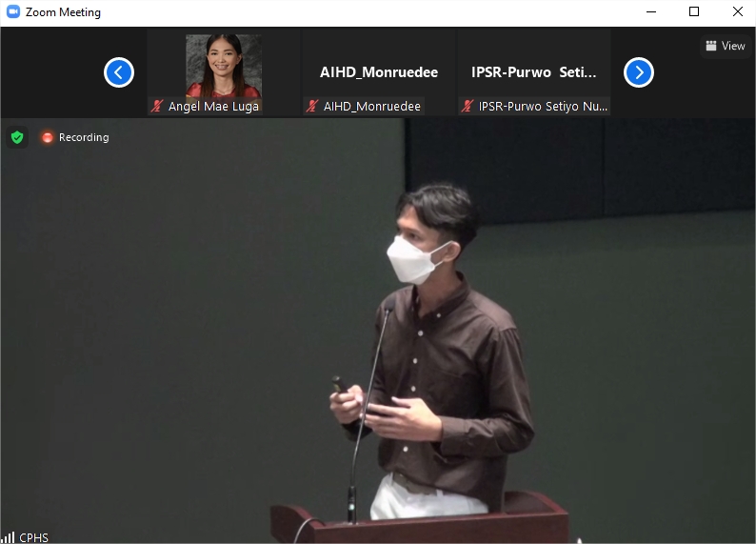The width and height of the screenshot is (756, 544).
Task: Click the grid icon on View button
Action: click(x=710, y=46)
